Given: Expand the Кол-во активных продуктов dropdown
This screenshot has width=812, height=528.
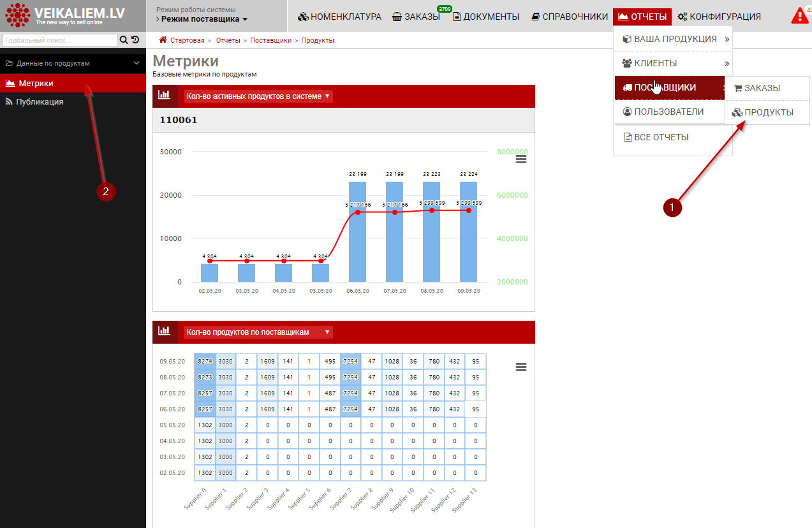Looking at the screenshot, I should coord(258,96).
